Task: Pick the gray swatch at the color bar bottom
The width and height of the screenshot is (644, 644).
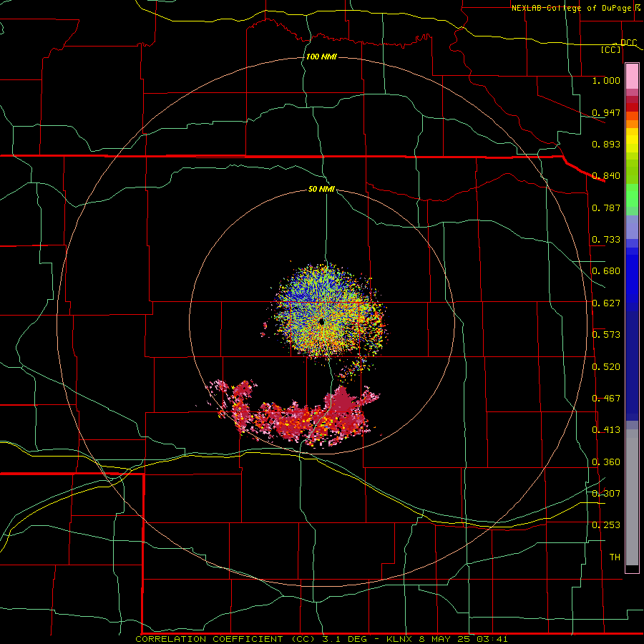Action: pyautogui.click(x=632, y=497)
